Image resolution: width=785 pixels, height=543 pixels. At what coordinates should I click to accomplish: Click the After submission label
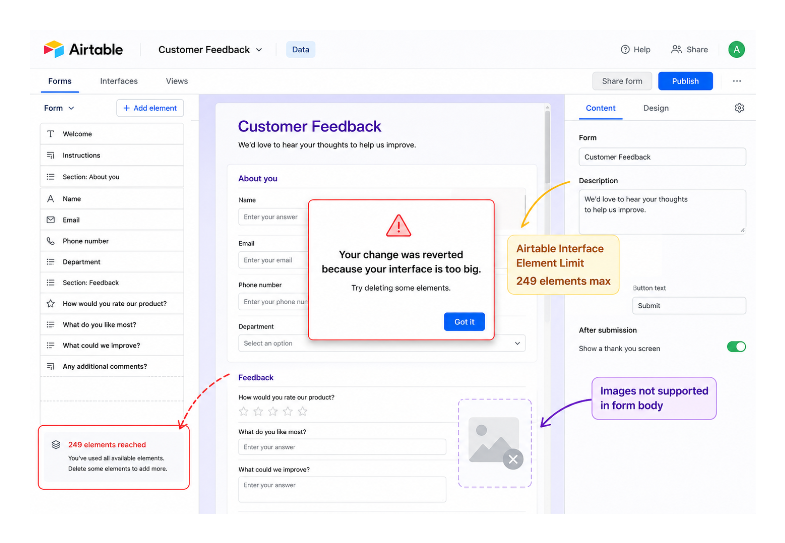click(608, 330)
